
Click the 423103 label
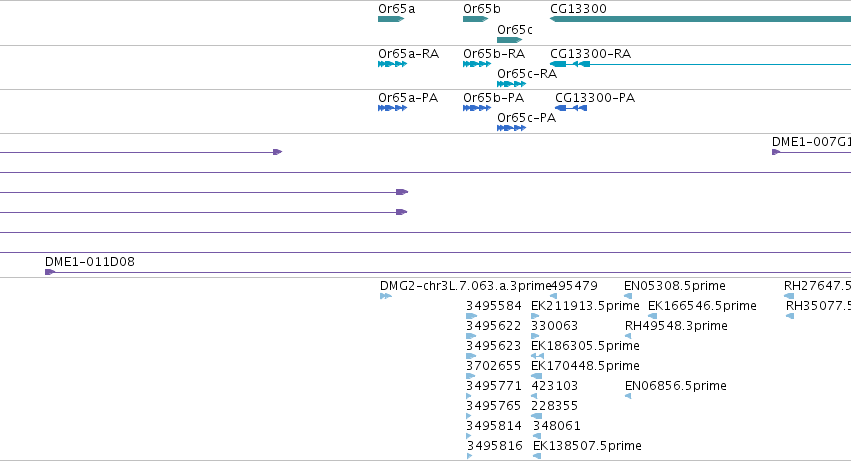tap(555, 386)
